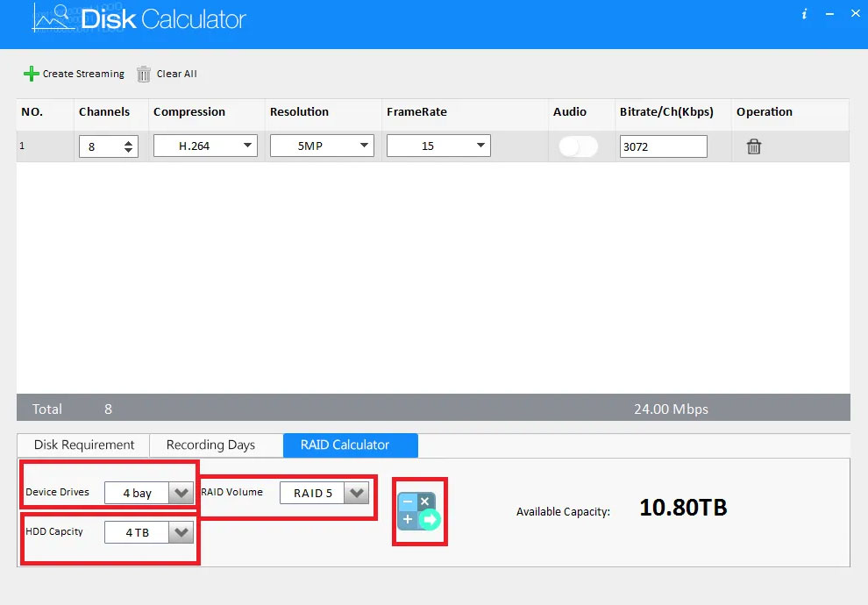Open the info icon in title bar
This screenshot has width=868, height=605.
point(804,14)
